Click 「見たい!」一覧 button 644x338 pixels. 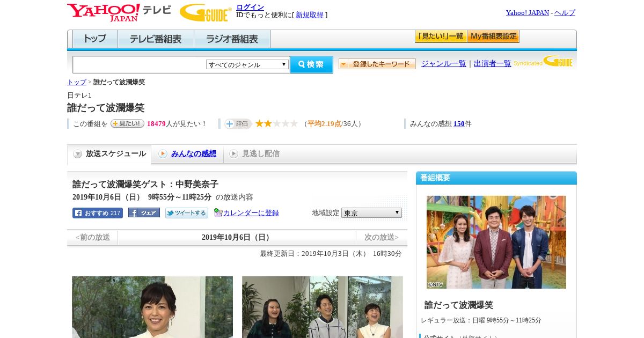441,36
